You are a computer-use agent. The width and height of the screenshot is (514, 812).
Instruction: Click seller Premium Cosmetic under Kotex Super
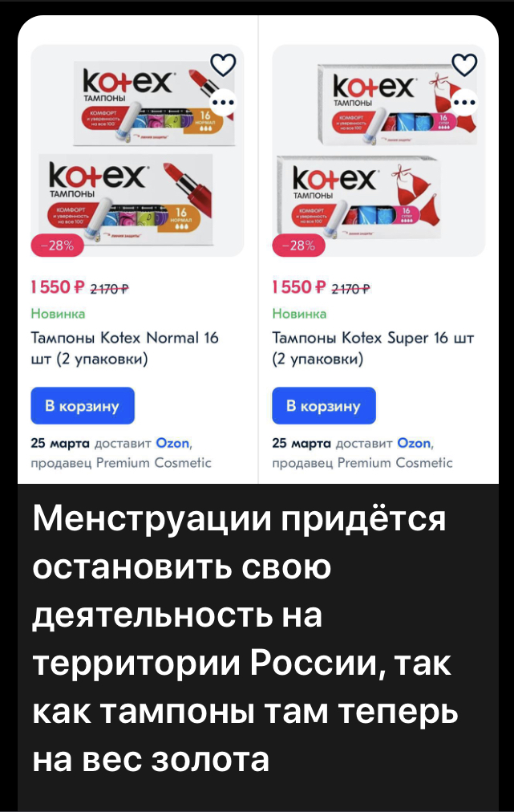[x=395, y=462]
